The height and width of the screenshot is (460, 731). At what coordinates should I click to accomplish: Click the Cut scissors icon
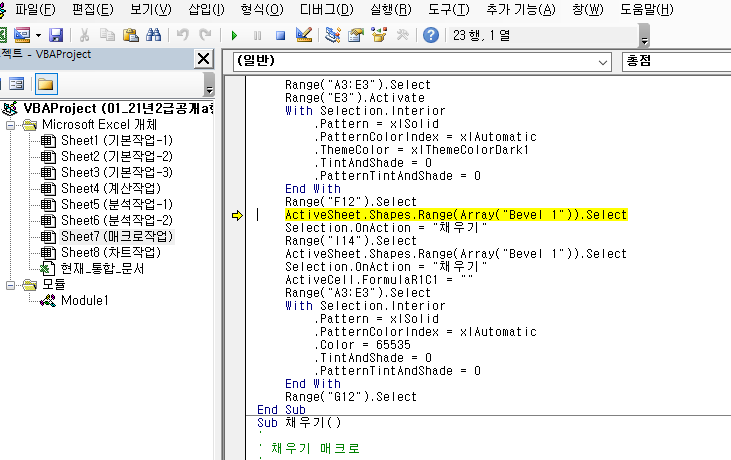click(84, 35)
